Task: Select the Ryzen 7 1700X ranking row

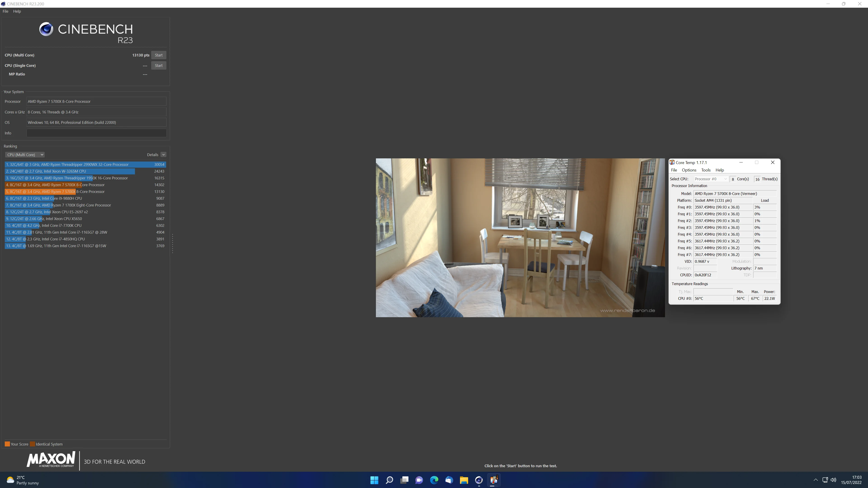Action: tap(85, 205)
